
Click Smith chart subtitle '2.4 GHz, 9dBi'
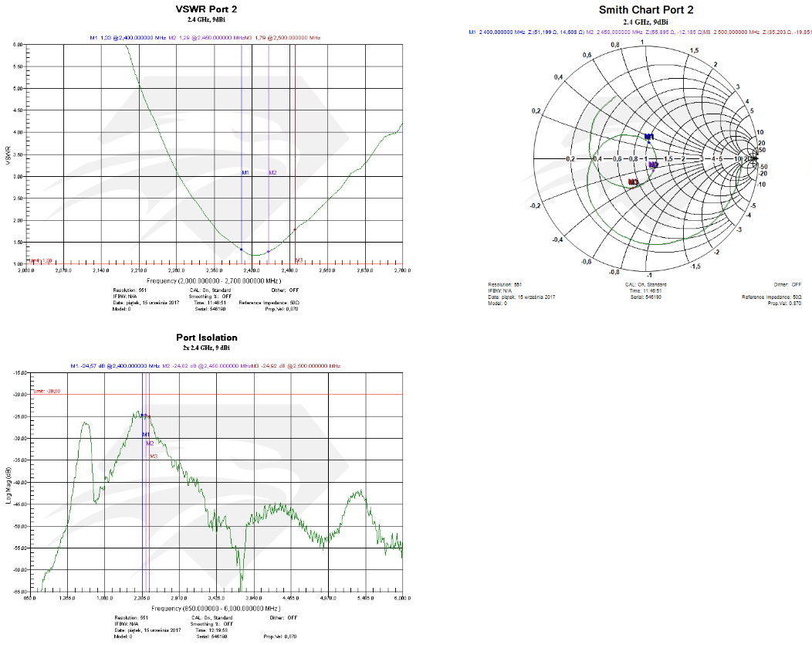coord(646,22)
